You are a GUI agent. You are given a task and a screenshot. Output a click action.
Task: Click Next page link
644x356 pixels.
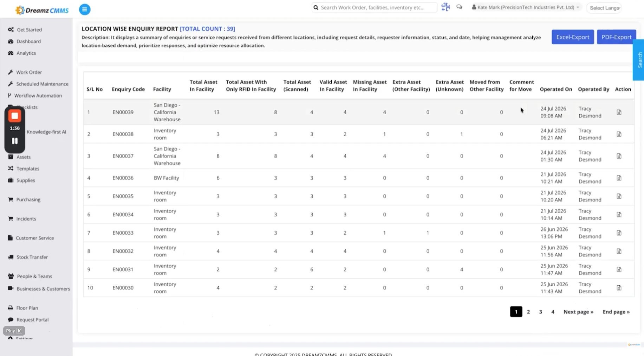pos(578,312)
